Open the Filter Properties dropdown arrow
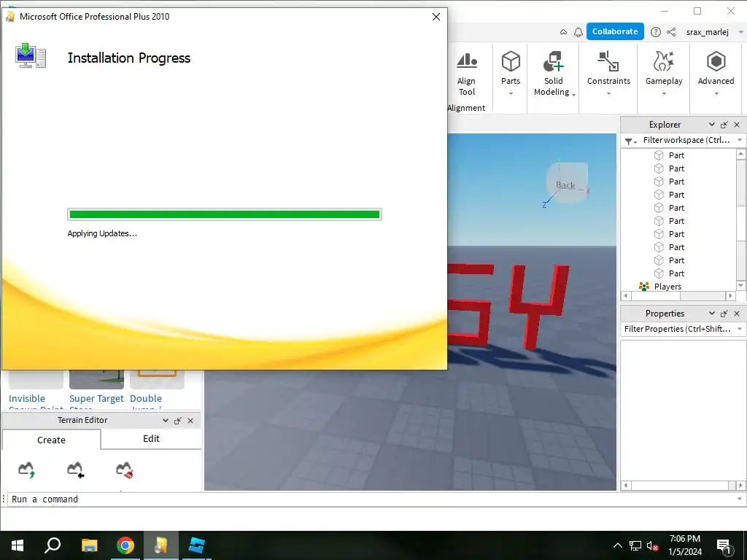Image resolution: width=747 pixels, height=560 pixels. pos(740,329)
